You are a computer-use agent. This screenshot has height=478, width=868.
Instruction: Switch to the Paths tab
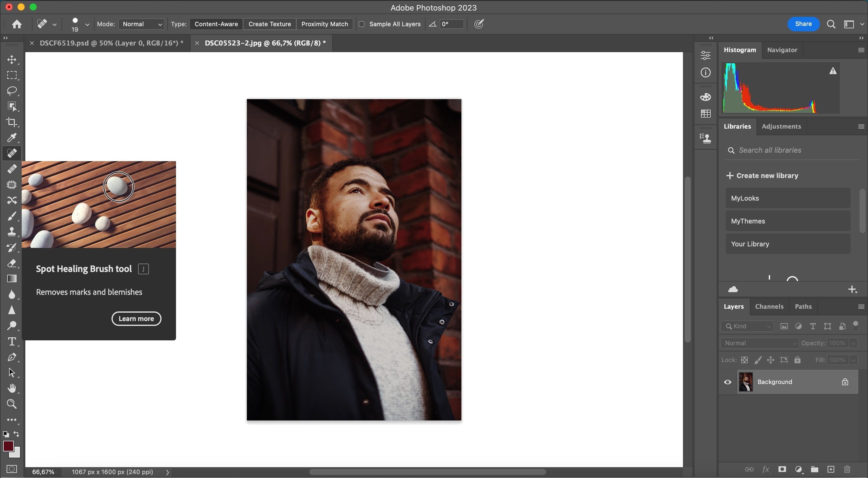click(803, 306)
